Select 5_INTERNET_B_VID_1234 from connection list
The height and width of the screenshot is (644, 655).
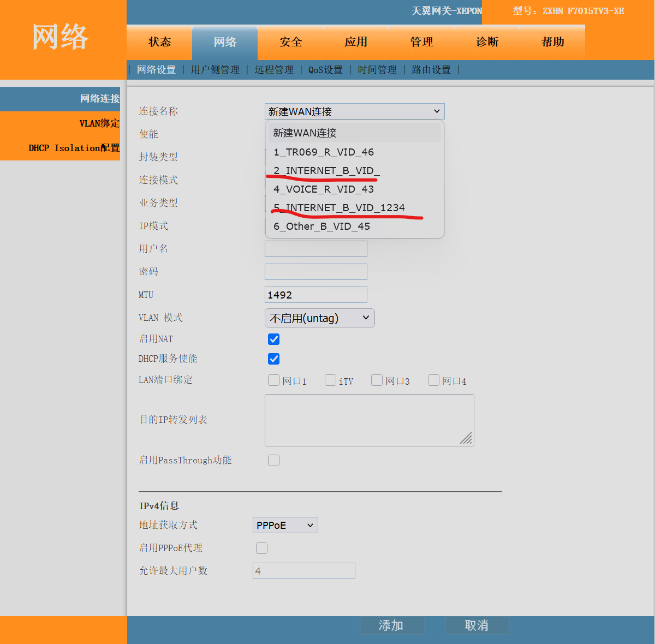[339, 208]
